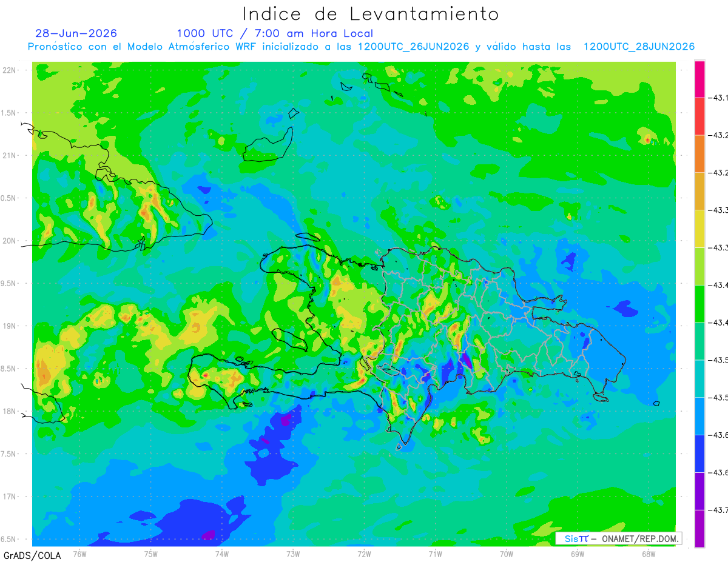Click the '69W' longitude label
Image resolution: width=728 pixels, height=562 pixels.
pos(577,554)
